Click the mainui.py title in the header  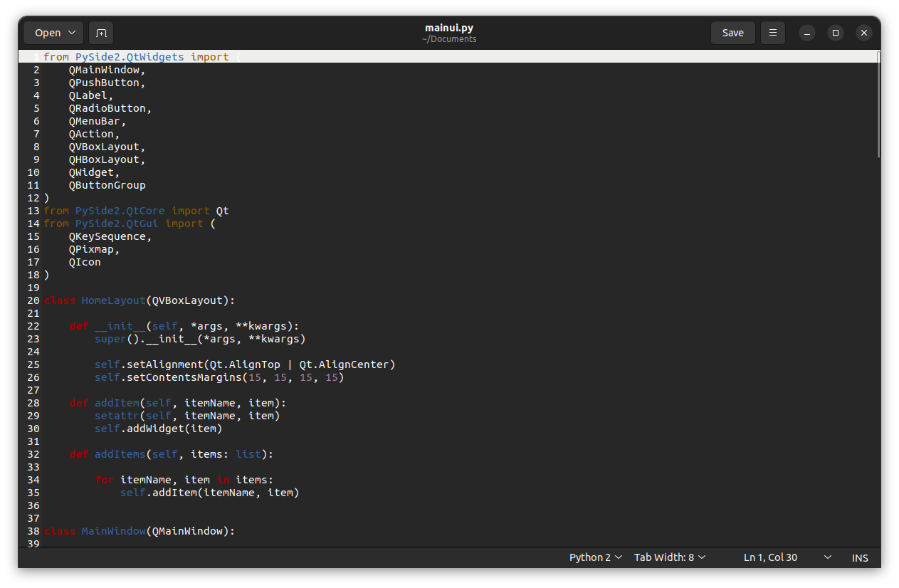[449, 27]
